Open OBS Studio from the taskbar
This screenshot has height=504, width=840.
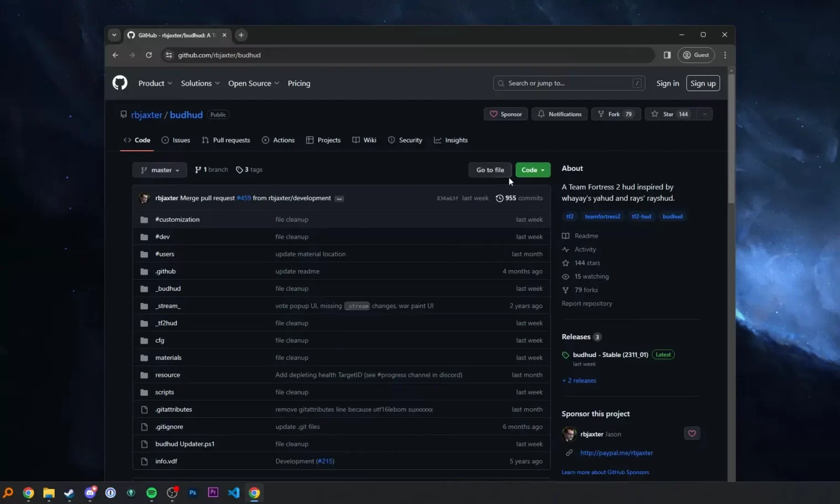(172, 493)
